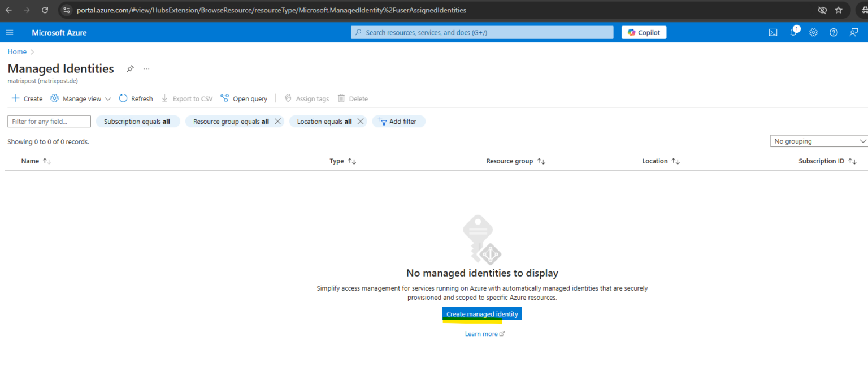The height and width of the screenshot is (375, 868).
Task: Sort the list by Name
Action: [x=31, y=161]
